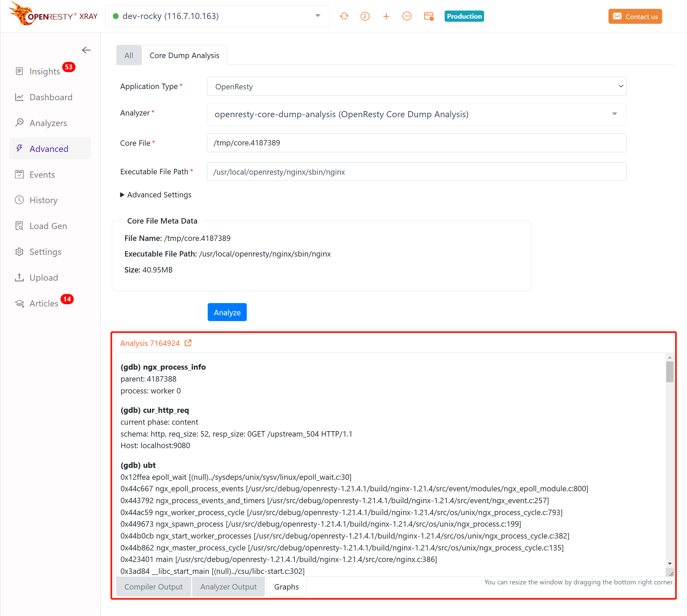
Task: Open the Compiler Output tab
Action: [153, 587]
